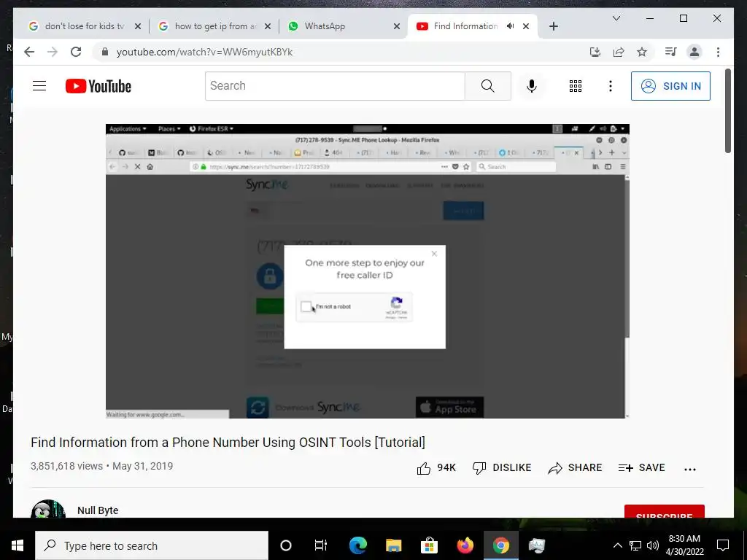
Task: Mute the tab via speaker icon
Action: click(510, 26)
